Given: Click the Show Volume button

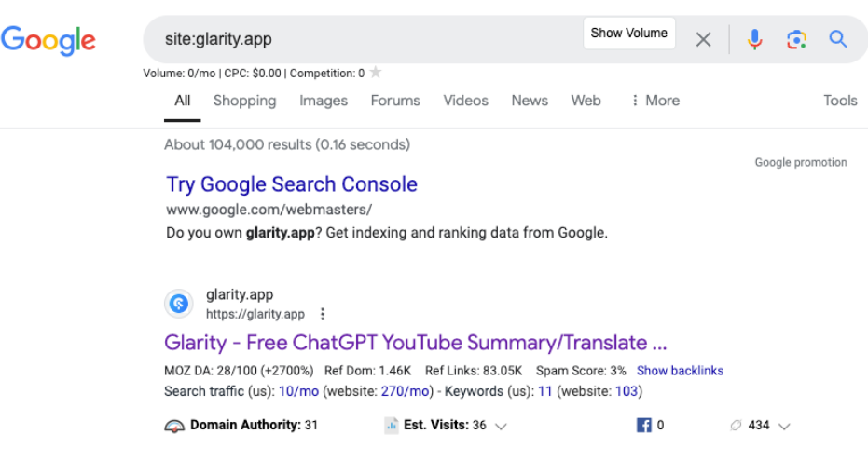Looking at the screenshot, I should point(628,33).
